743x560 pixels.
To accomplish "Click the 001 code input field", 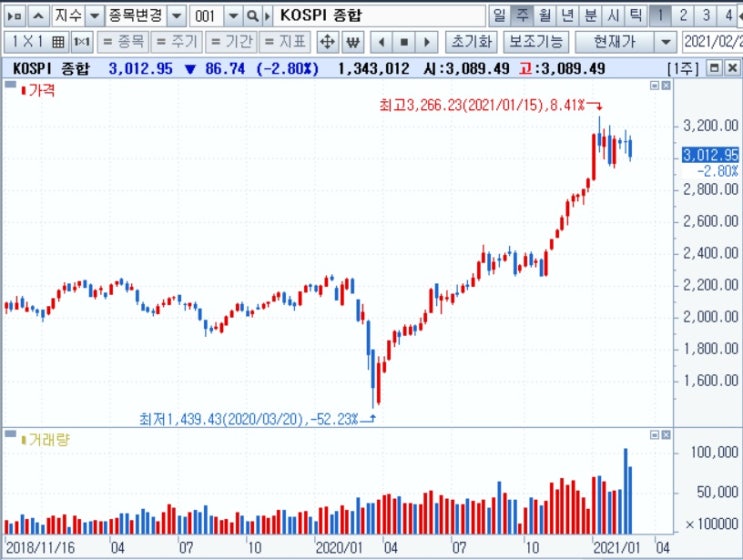I will (206, 17).
